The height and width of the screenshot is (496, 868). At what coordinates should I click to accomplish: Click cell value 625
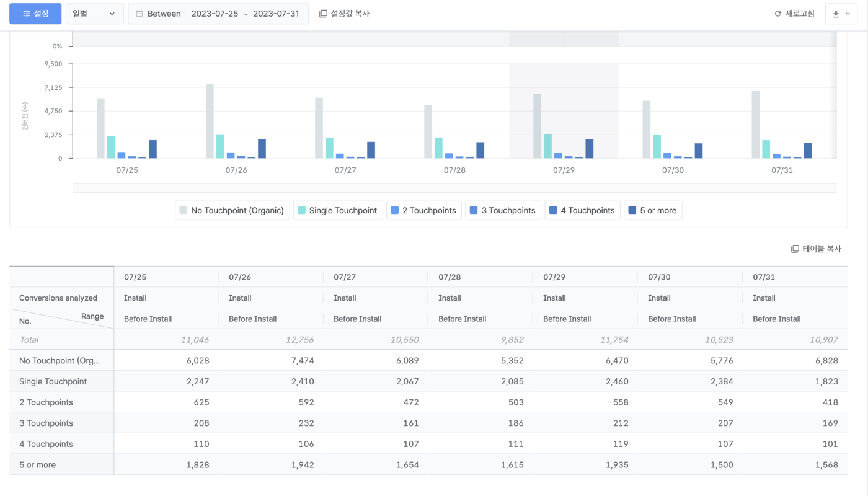tap(201, 402)
